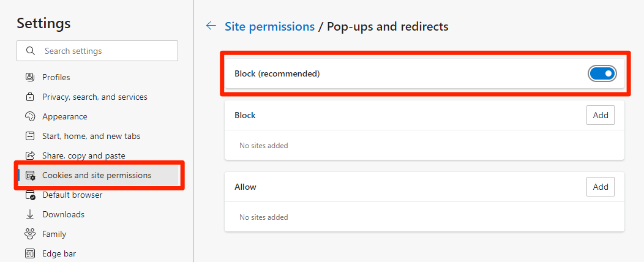Image resolution: width=644 pixels, height=262 pixels.
Task: Click the Start, home, and new tabs icon
Action: (30, 136)
